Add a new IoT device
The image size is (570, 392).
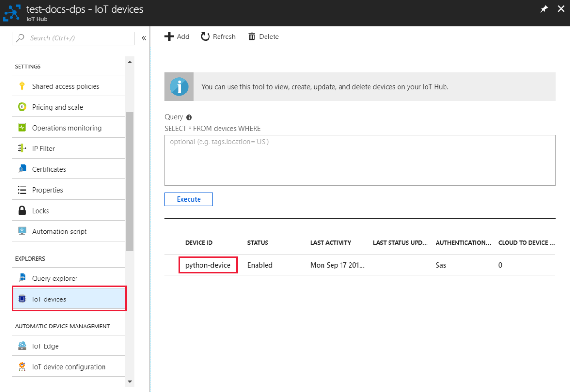click(177, 36)
